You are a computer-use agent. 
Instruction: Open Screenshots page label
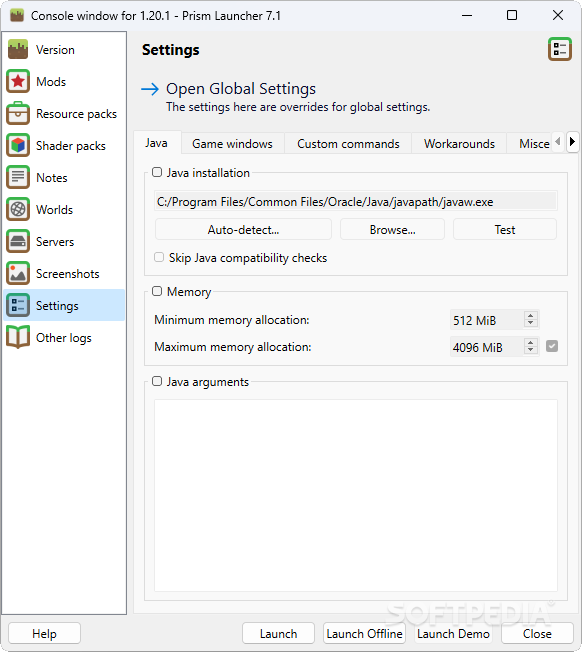(67, 274)
